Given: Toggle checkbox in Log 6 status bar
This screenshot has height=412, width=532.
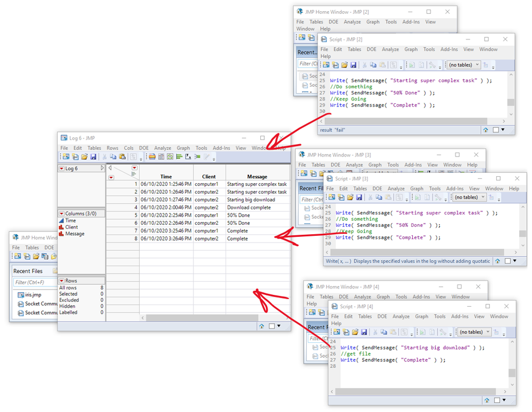Looking at the screenshot, I should tap(272, 326).
